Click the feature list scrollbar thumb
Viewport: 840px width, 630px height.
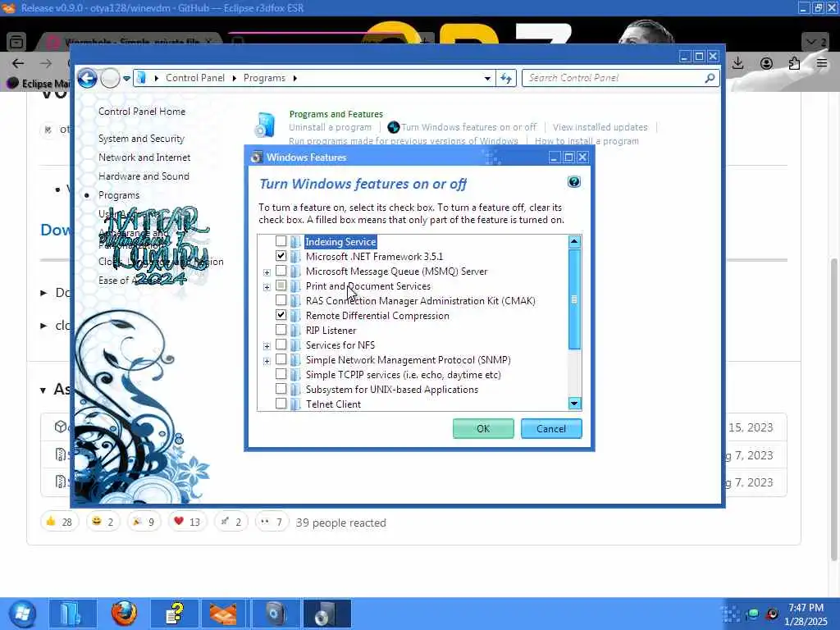tap(574, 299)
